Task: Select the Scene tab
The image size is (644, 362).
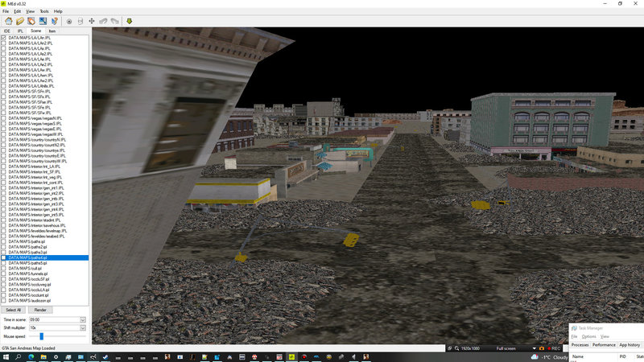Action: point(35,31)
